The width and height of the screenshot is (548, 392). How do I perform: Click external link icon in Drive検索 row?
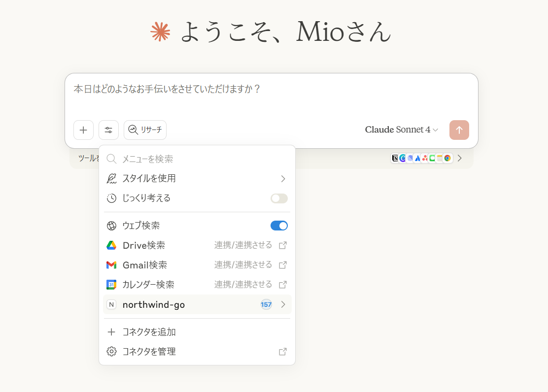click(283, 245)
